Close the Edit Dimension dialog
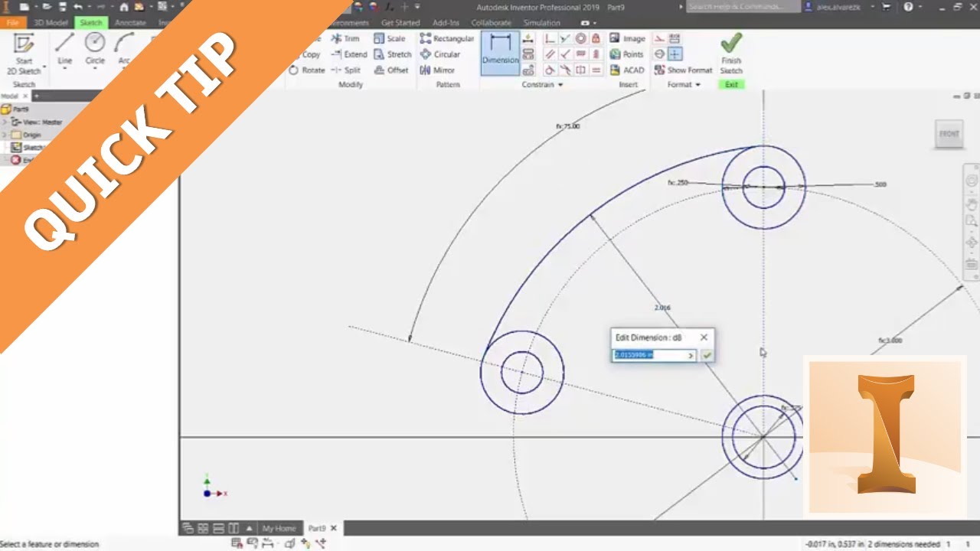The width and height of the screenshot is (980, 551). pyautogui.click(x=704, y=337)
